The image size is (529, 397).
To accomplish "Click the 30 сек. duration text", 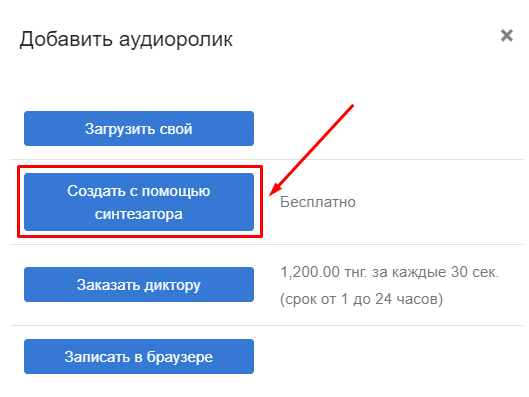I will point(475,272).
